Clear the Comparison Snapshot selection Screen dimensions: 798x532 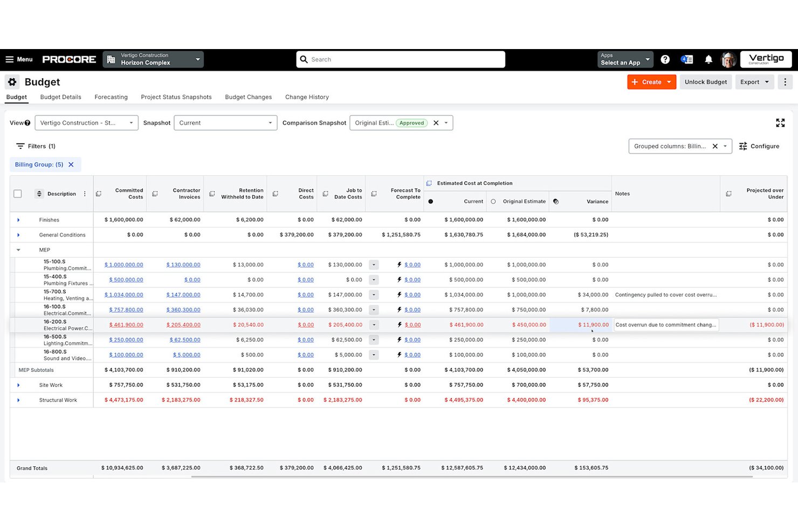click(436, 123)
